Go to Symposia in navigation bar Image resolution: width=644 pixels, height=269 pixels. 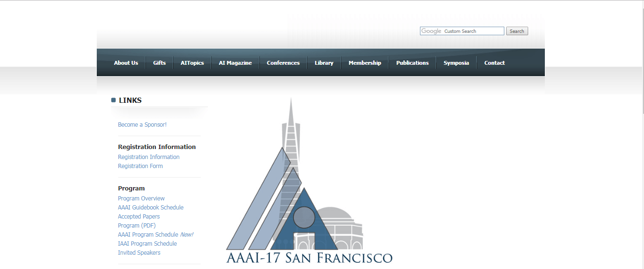[456, 63]
